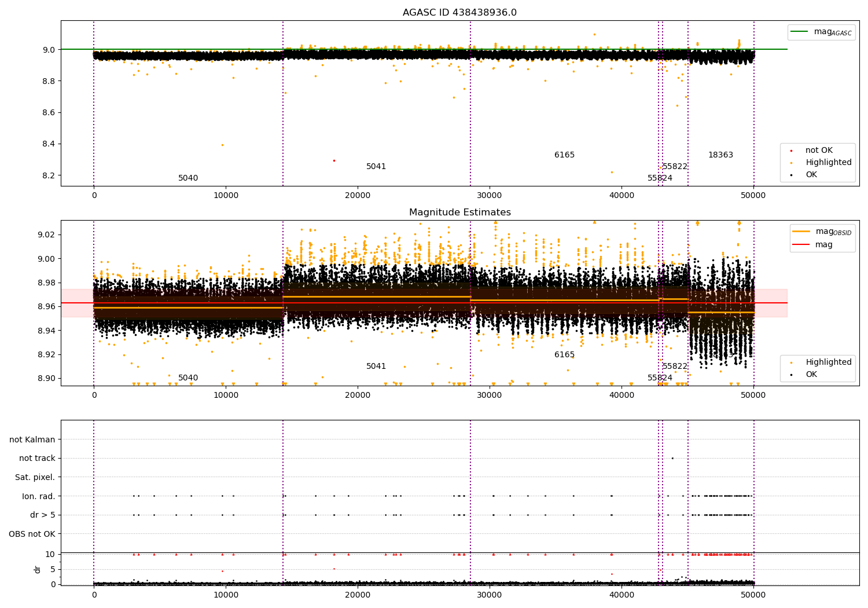Select label 55824 in the Magnitude Estimates plot
The width and height of the screenshot is (868, 608).
click(x=660, y=378)
